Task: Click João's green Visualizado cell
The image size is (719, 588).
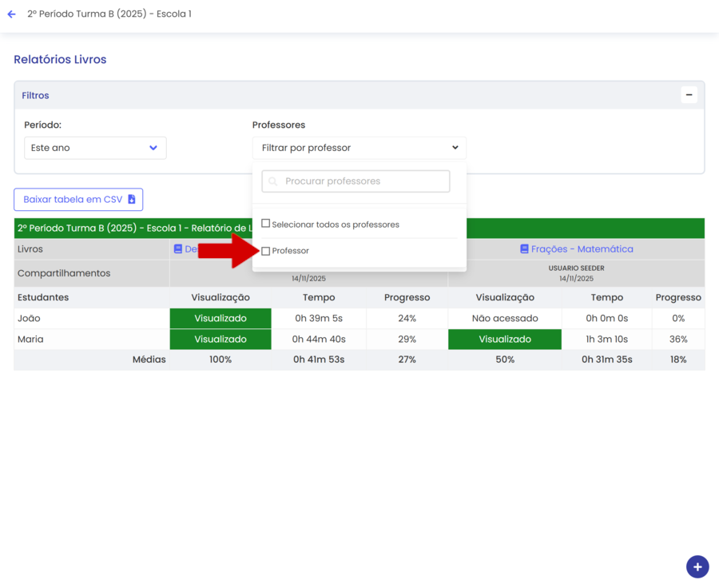Action: pos(220,318)
